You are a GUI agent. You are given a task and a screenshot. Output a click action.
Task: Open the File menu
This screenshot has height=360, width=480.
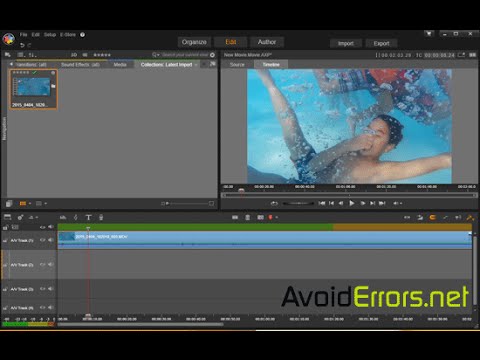(x=23, y=35)
